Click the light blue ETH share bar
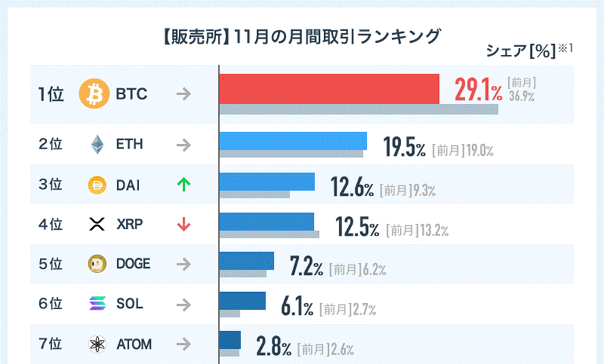This screenshot has width=604, height=364. pyautogui.click(x=293, y=141)
